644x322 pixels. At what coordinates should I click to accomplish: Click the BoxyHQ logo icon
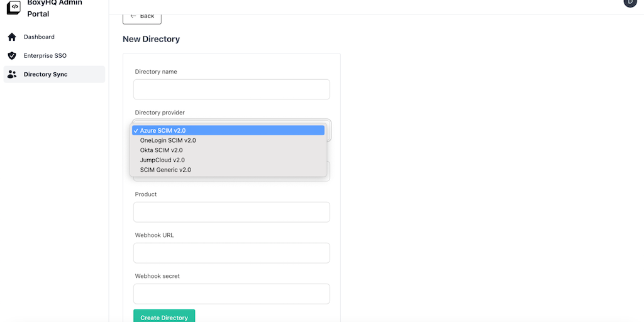pyautogui.click(x=13, y=8)
